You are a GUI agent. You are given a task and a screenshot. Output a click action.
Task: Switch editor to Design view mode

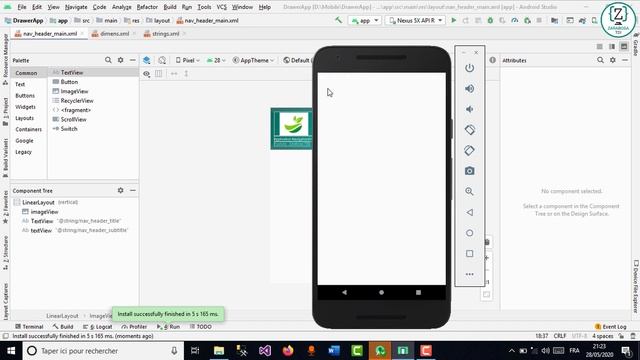click(624, 47)
